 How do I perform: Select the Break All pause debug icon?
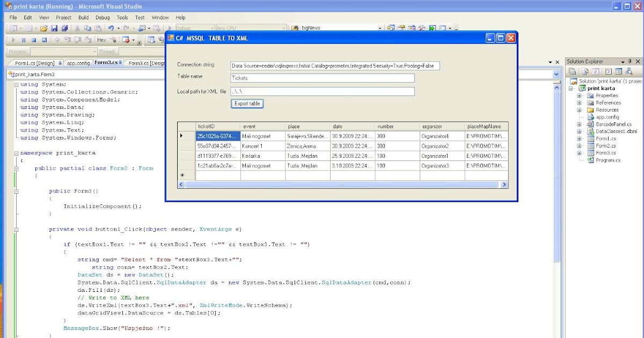pyautogui.click(x=23, y=39)
